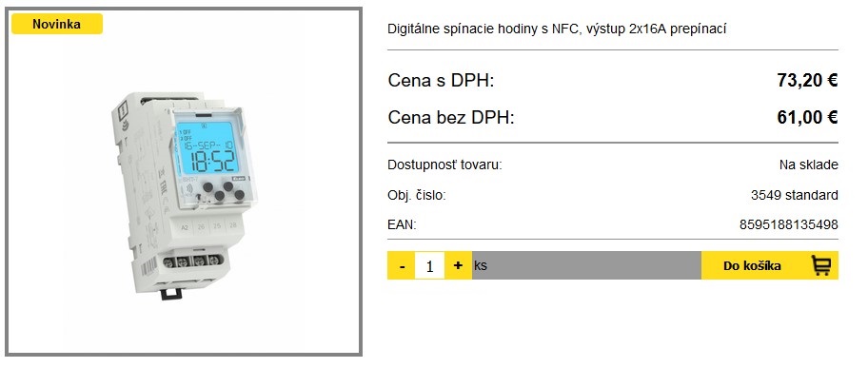Click the Cena s DPH label
The image size is (868, 368).
[441, 81]
